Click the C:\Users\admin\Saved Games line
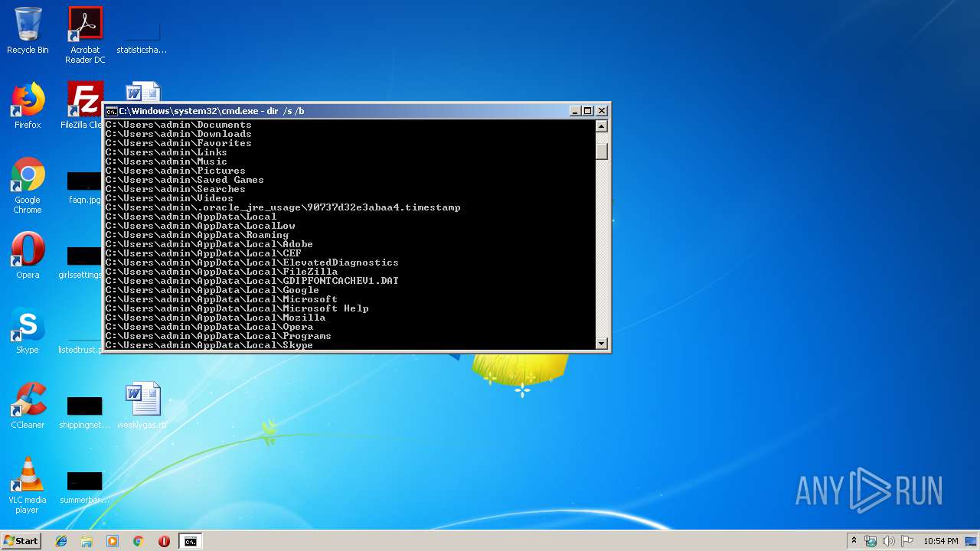The image size is (980, 551). (x=185, y=180)
